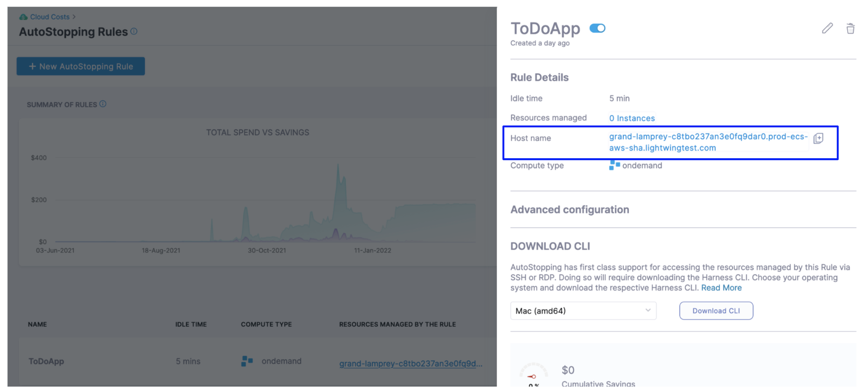
Task: Click the New AutoStopping Rule button
Action: coord(80,66)
